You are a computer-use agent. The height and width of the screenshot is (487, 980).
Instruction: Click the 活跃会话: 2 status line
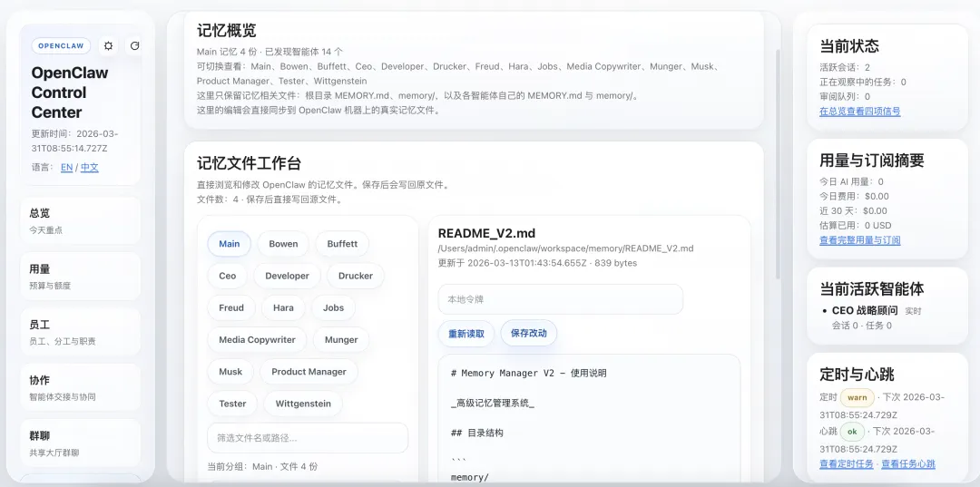click(x=845, y=67)
